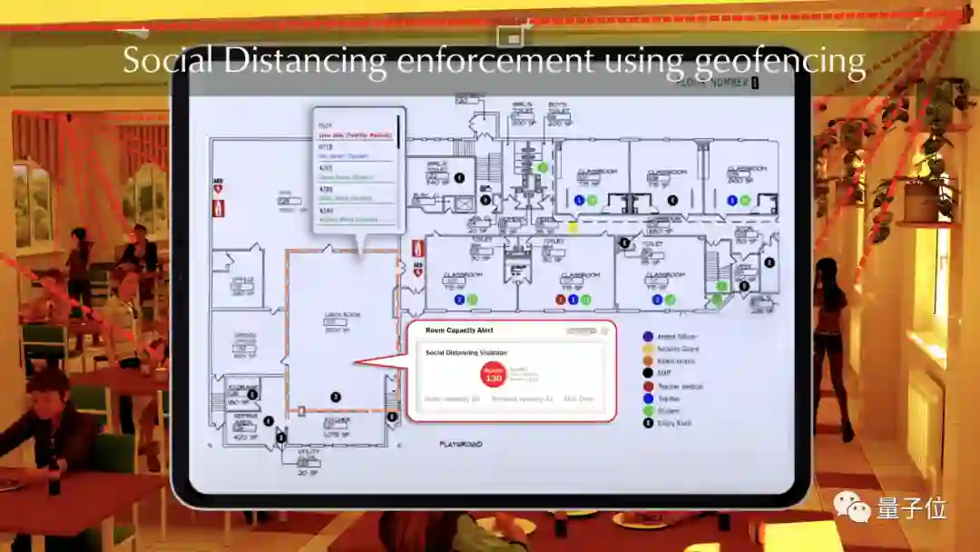Viewport: 980px width, 552px height.
Task: Click the PLAYGROUND label on the floor plan
Action: (x=461, y=445)
